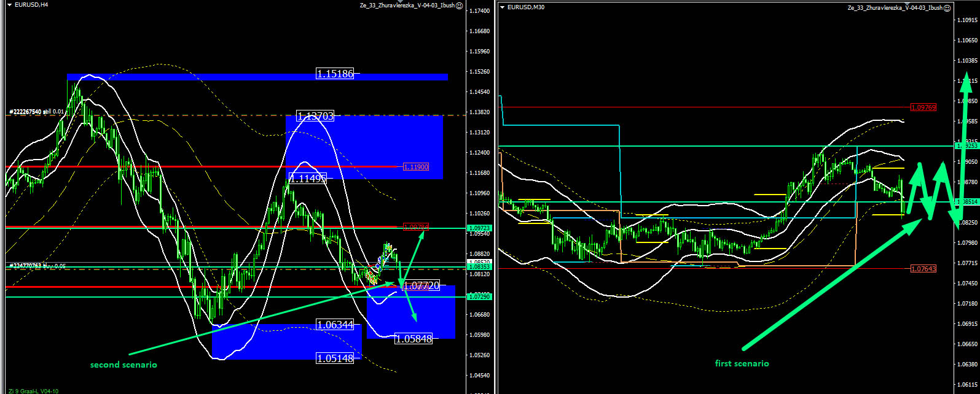Open the EURUSD,H4 chart dropdown triangle

click(x=9, y=5)
